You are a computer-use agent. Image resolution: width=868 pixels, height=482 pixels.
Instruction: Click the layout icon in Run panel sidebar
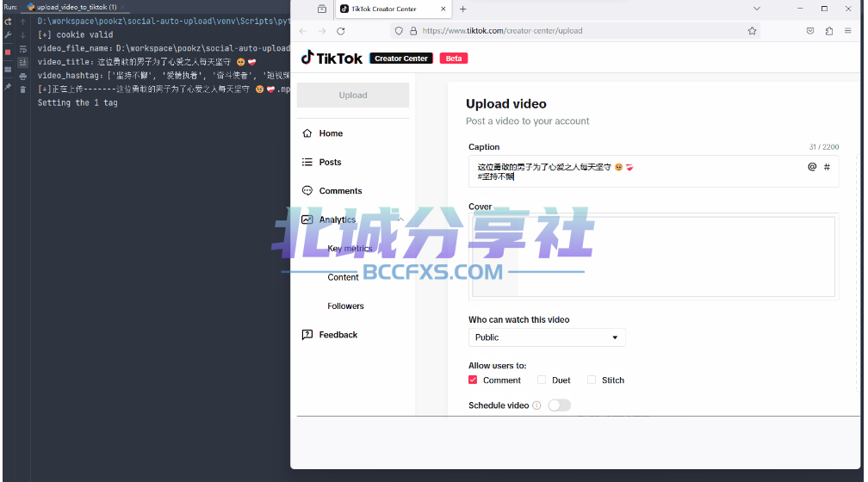8,70
